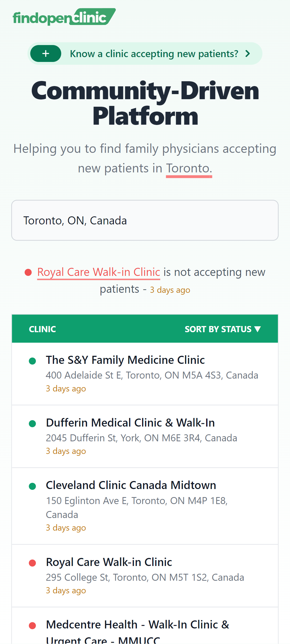Viewport: 290px width, 644px height.
Task: Click green status dot for S&Y Family Medicine
Action: pos(32,361)
